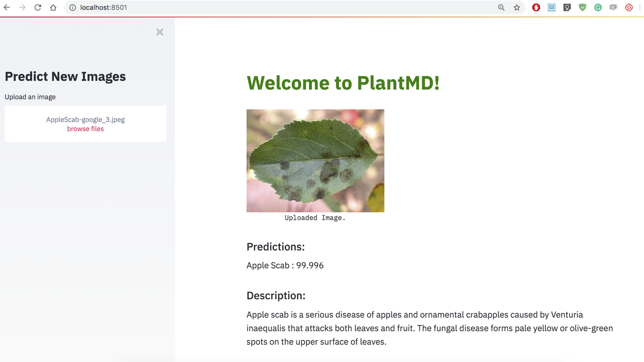The width and height of the screenshot is (644, 362).
Task: Go back using the back arrow
Action: 7,7
